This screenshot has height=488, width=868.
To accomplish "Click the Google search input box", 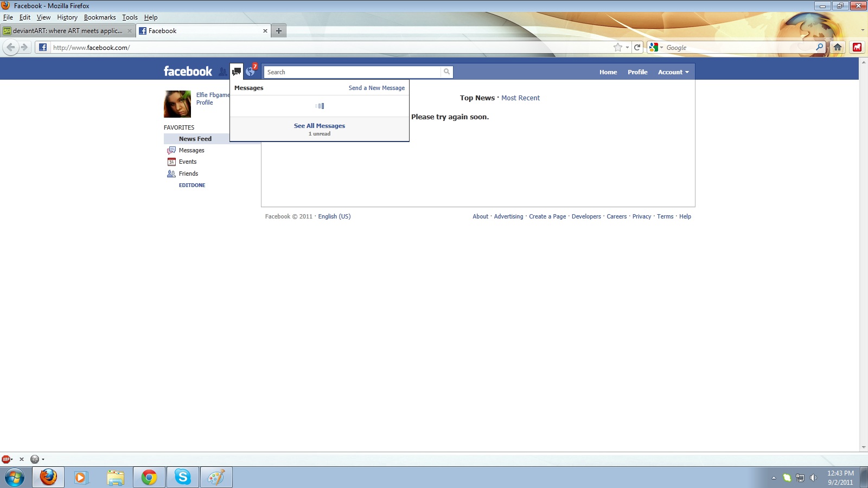I will pyautogui.click(x=739, y=47).
